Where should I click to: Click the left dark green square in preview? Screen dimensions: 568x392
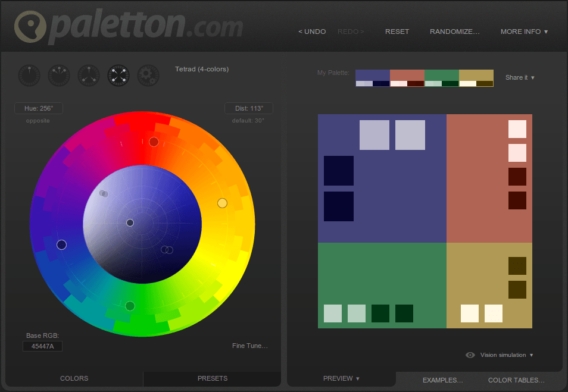(380, 313)
